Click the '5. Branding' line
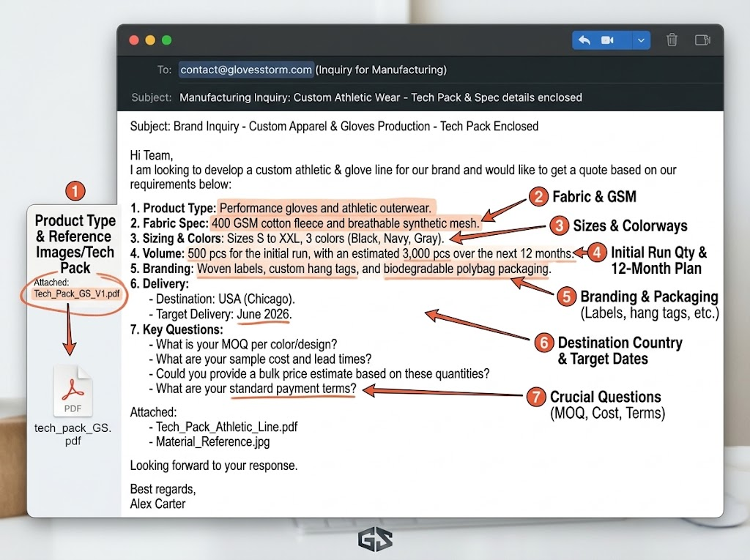Screen dimensions: 750x560 click(341, 269)
